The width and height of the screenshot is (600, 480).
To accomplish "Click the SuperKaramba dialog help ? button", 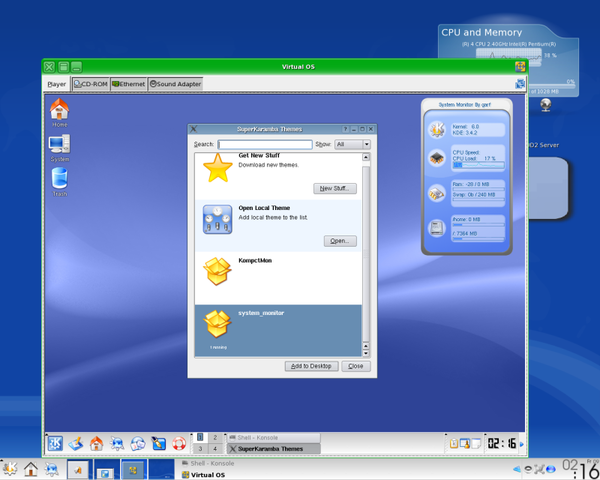I will [345, 129].
